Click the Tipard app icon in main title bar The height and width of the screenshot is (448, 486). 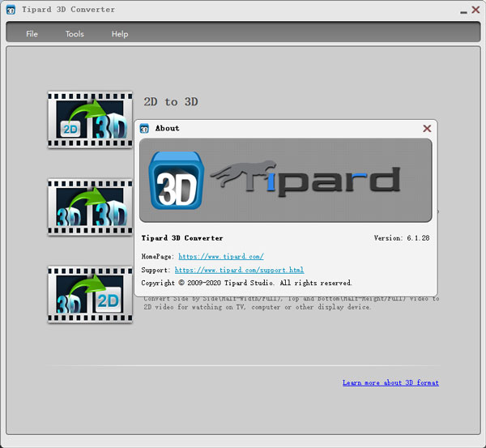(x=11, y=10)
